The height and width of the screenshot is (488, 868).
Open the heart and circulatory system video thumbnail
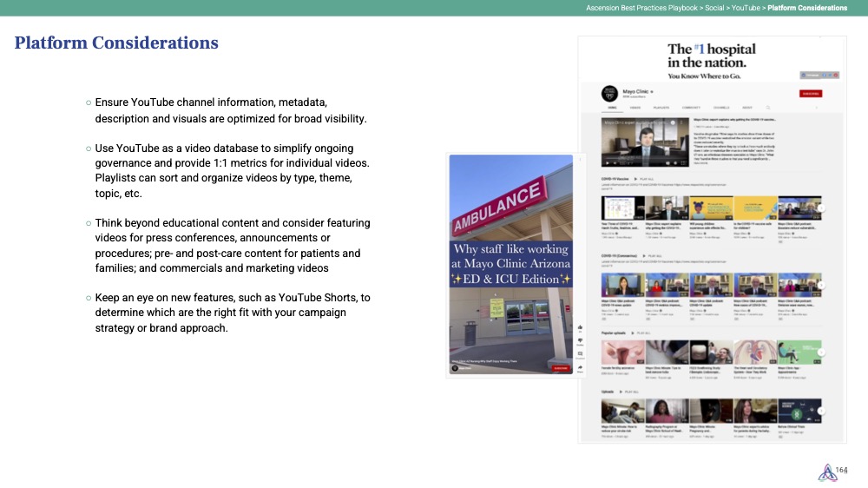[x=754, y=351]
